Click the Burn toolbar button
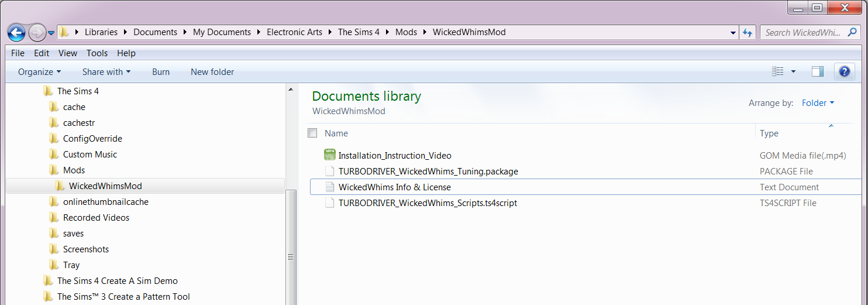This screenshot has height=305, width=868. 161,72
